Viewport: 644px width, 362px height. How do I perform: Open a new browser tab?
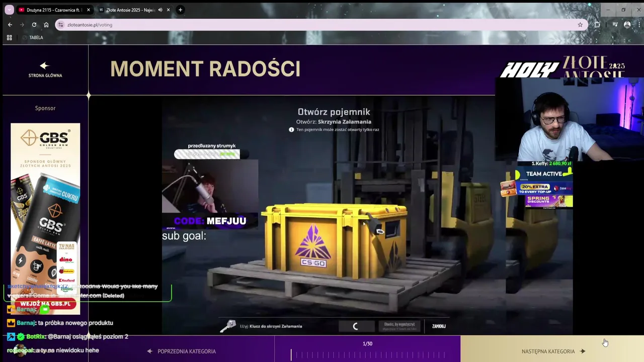click(180, 10)
